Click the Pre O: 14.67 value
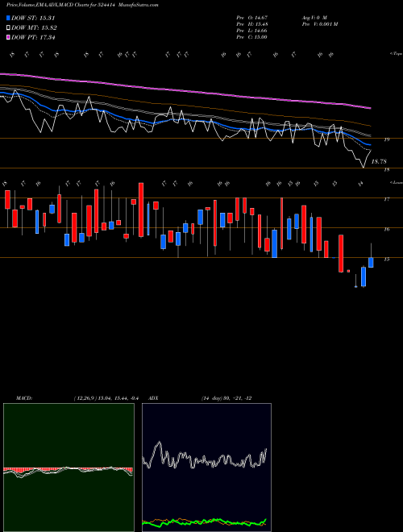 point(251,17)
